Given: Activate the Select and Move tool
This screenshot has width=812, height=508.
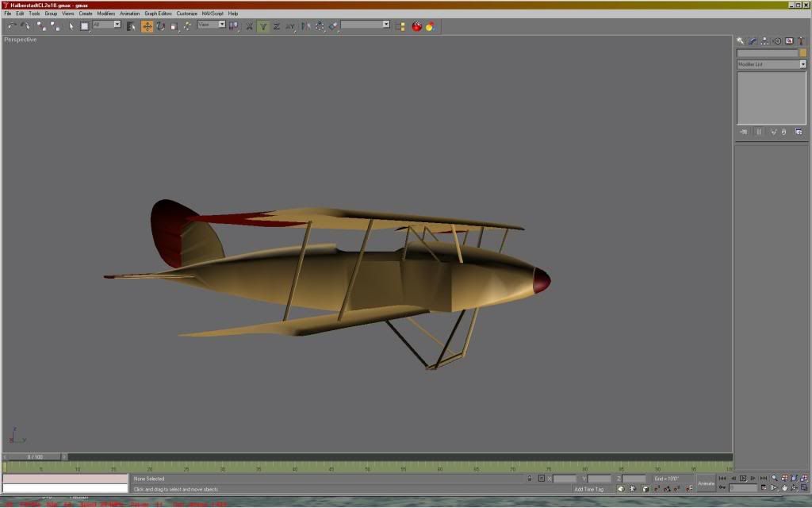Looking at the screenshot, I should click(147, 26).
